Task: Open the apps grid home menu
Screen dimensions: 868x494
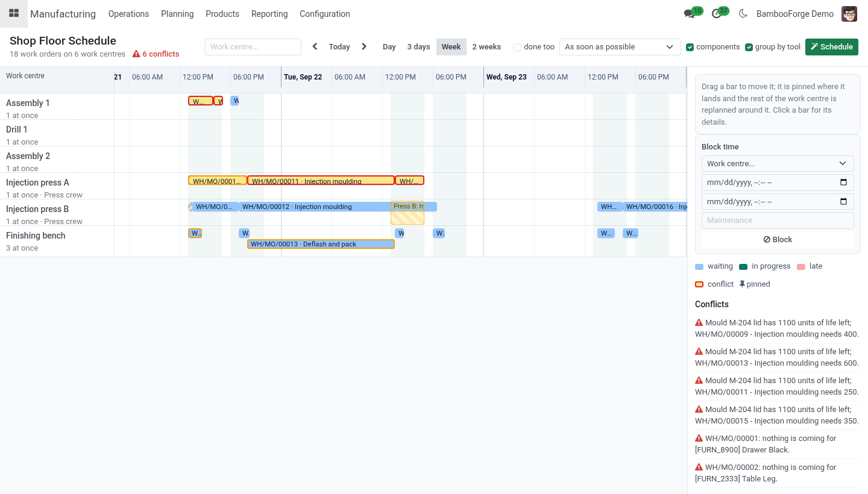Action: pyautogui.click(x=14, y=14)
